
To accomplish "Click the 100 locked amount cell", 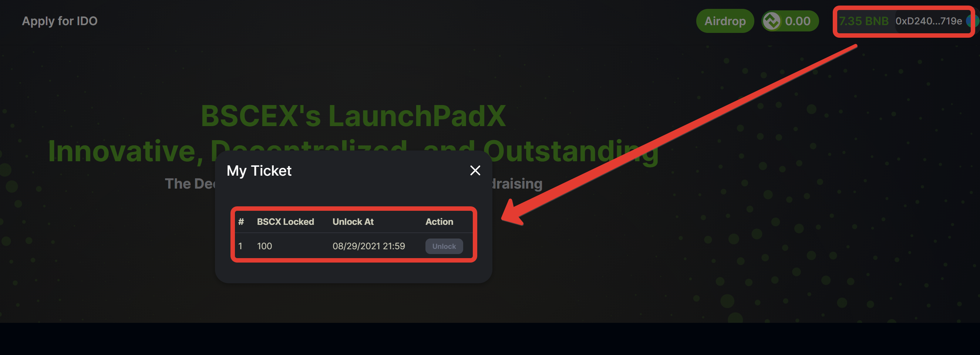I will (x=265, y=246).
